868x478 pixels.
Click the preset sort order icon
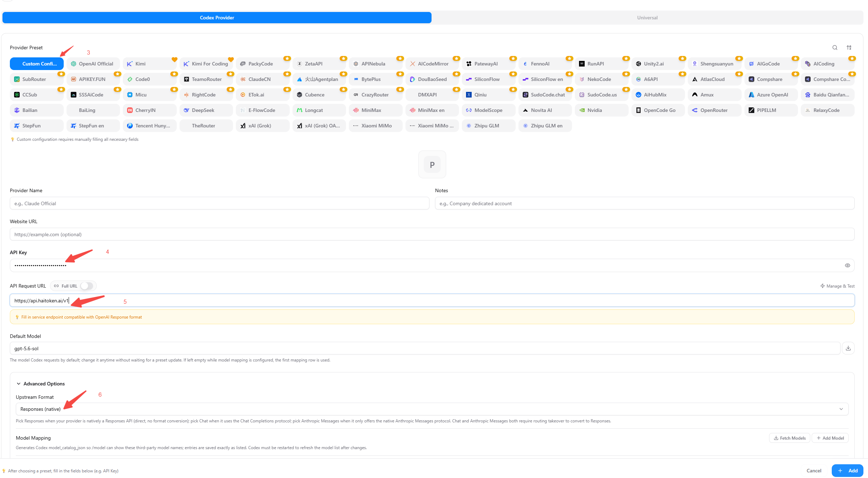click(849, 48)
